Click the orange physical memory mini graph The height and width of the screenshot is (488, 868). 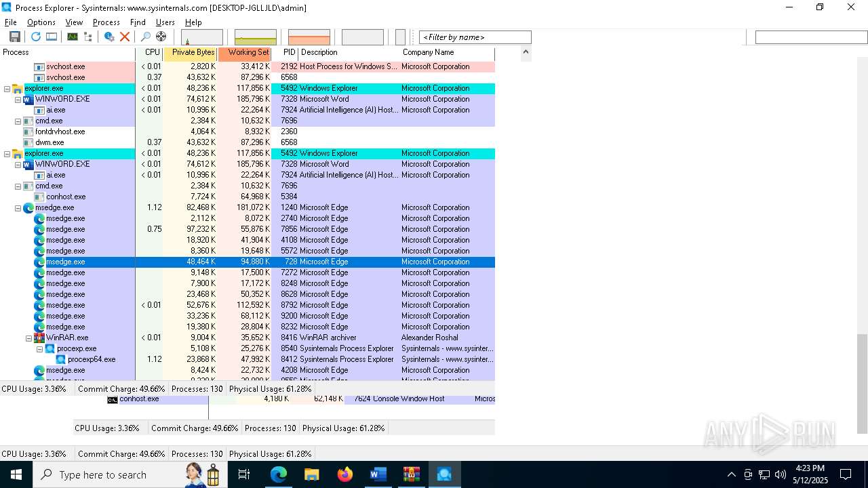(309, 37)
